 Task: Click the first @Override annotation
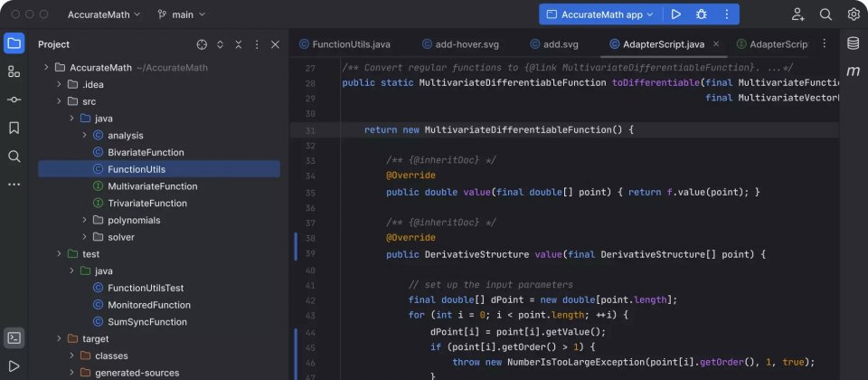click(410, 176)
